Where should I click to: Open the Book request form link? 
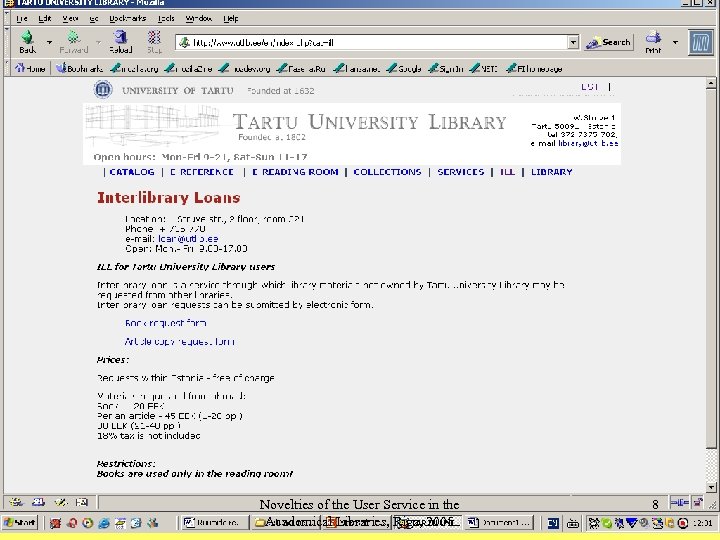(x=166, y=323)
